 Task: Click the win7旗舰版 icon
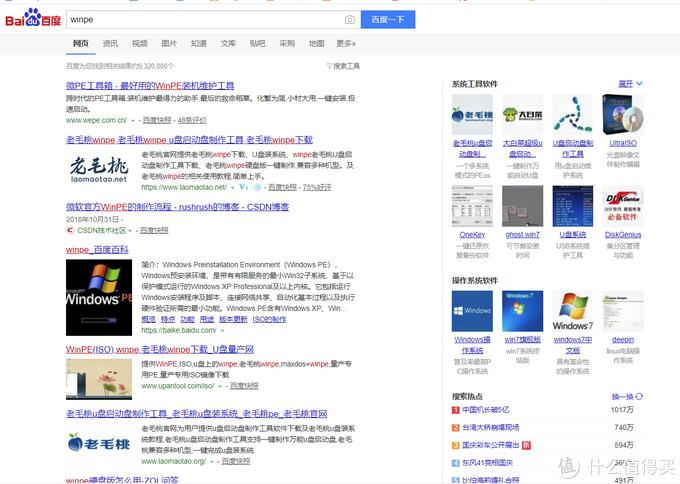point(523,311)
